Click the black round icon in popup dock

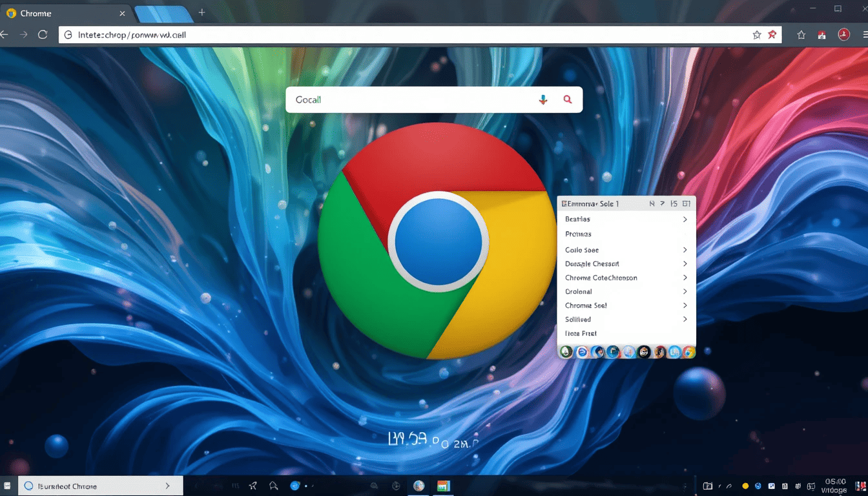tap(644, 352)
